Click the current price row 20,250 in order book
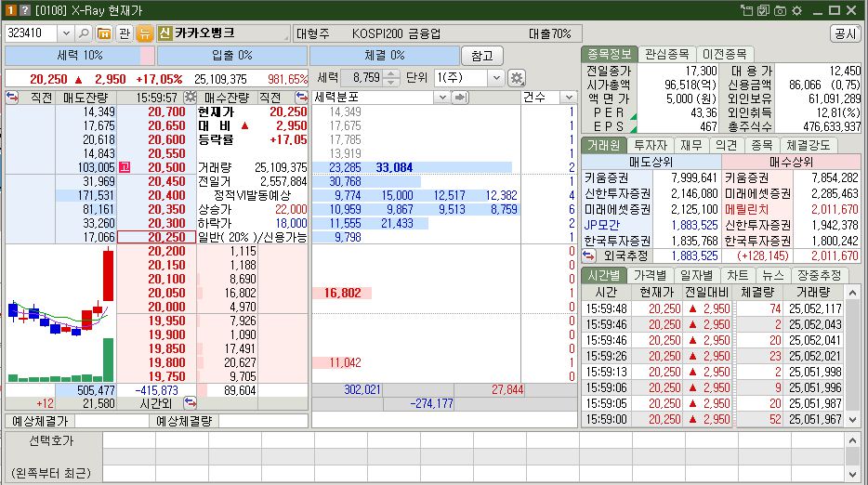 (x=156, y=237)
